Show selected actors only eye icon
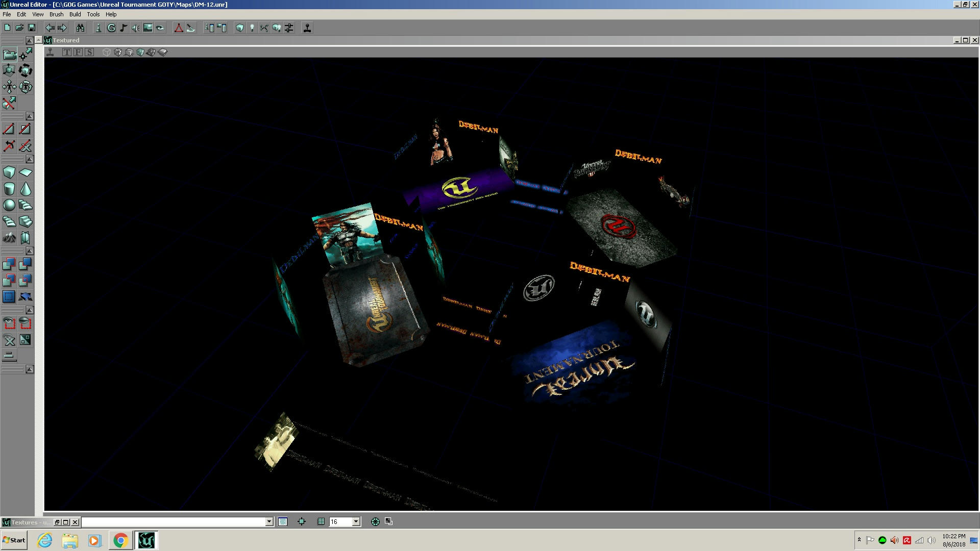Image resolution: width=980 pixels, height=551 pixels. tap(9, 323)
